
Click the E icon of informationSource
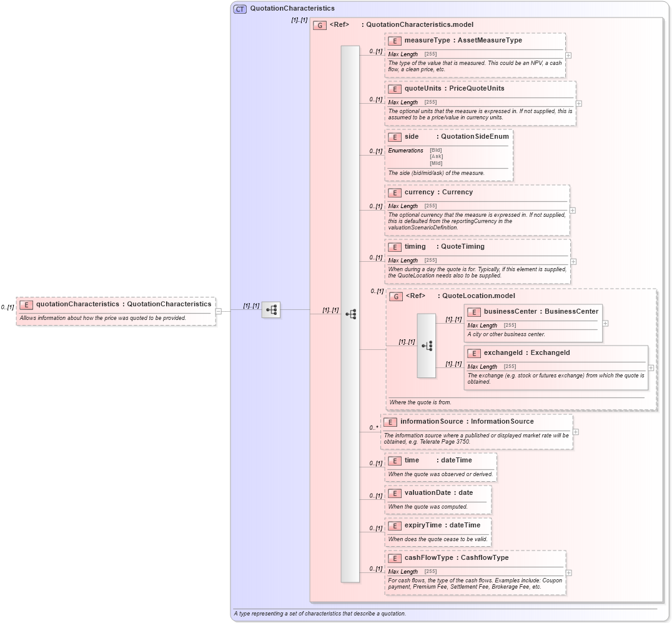390,422
